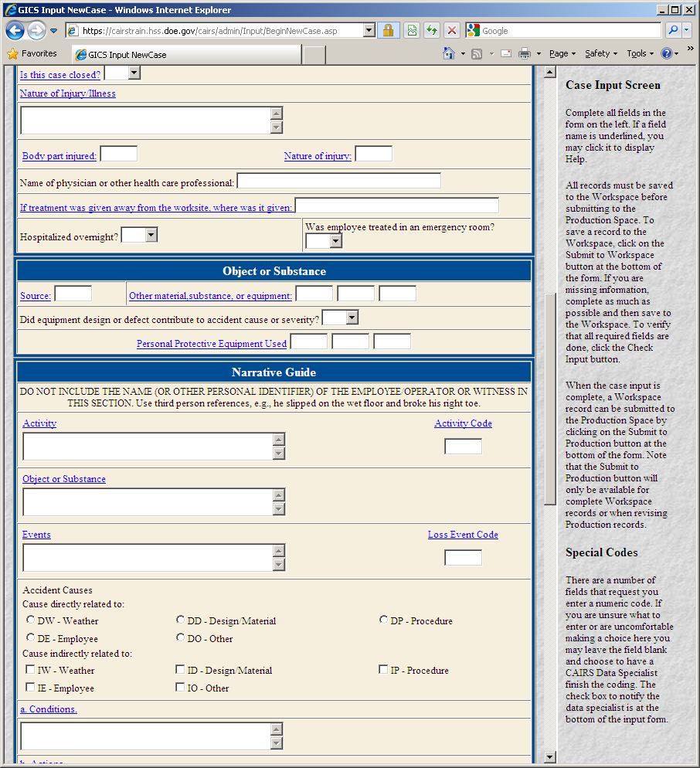The width and height of the screenshot is (700, 768).
Task: Click the RSS Feeds icon
Action: (477, 54)
